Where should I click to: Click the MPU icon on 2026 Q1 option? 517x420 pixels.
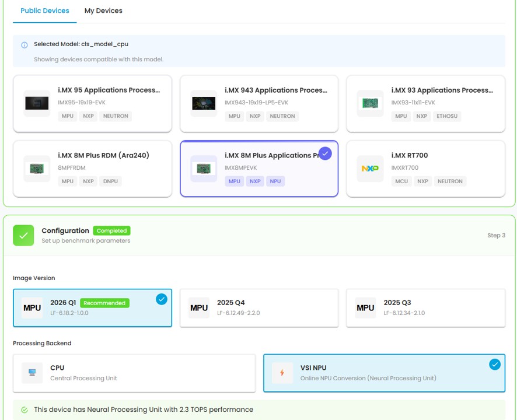[x=32, y=308]
